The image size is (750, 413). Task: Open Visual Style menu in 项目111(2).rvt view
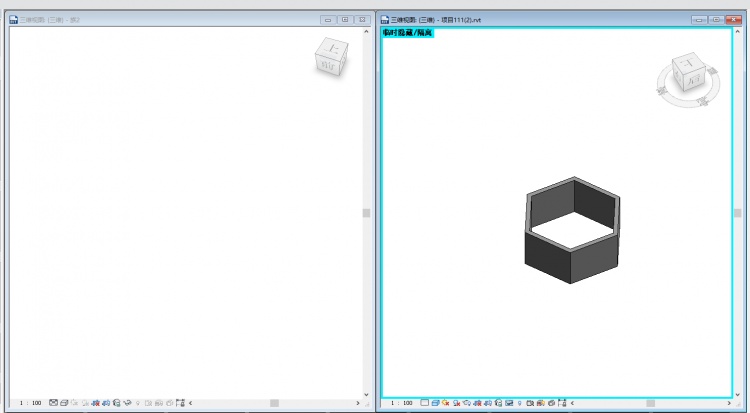(436, 403)
